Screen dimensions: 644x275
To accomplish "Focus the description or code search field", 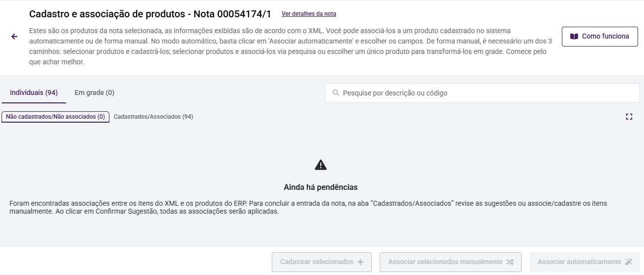I will pyautogui.click(x=485, y=93).
